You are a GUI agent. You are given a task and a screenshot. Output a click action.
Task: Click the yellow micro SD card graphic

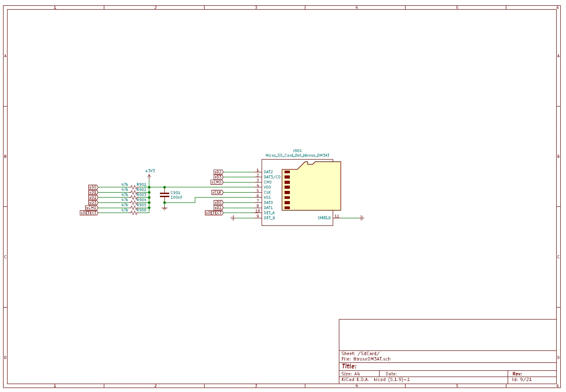click(x=311, y=186)
